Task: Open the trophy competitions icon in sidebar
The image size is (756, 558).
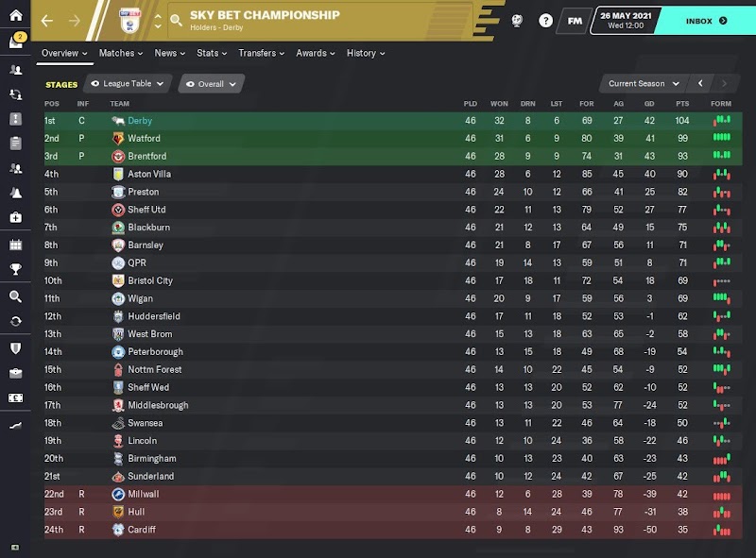Action: (x=15, y=269)
